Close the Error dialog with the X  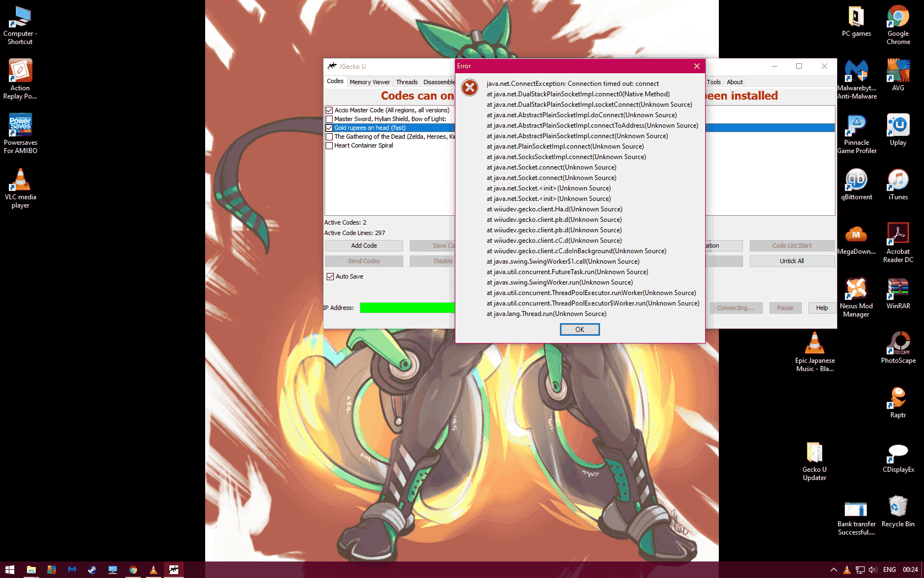click(697, 66)
